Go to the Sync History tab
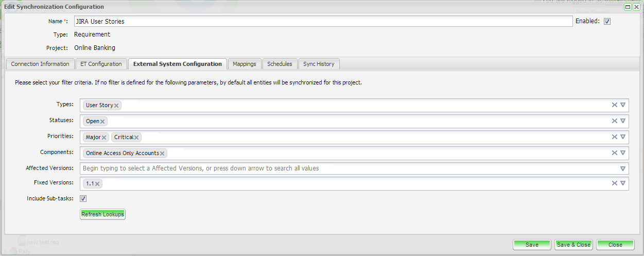This screenshot has height=256, width=644. 319,64
